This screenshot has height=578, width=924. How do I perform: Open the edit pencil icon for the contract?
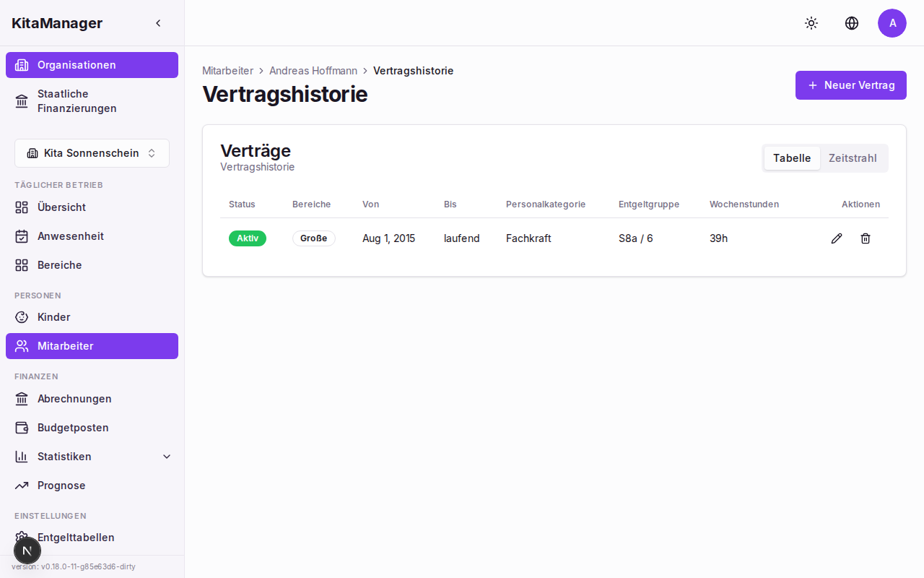[836, 238]
